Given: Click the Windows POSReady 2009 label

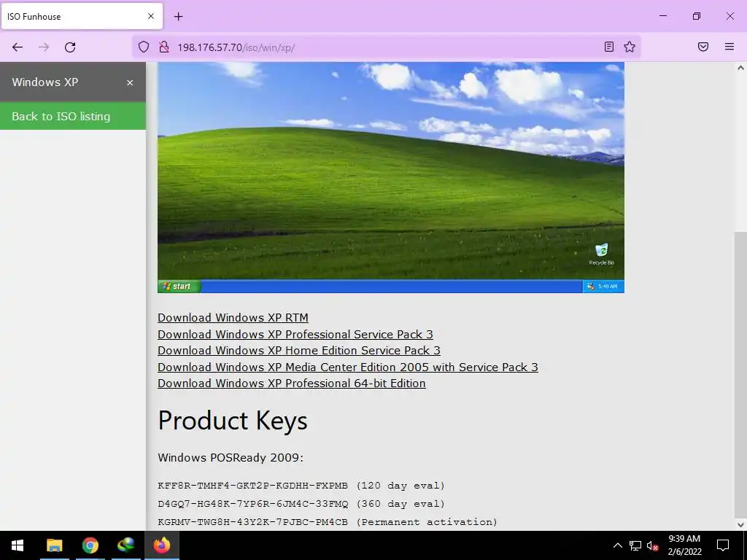Looking at the screenshot, I should [x=231, y=458].
